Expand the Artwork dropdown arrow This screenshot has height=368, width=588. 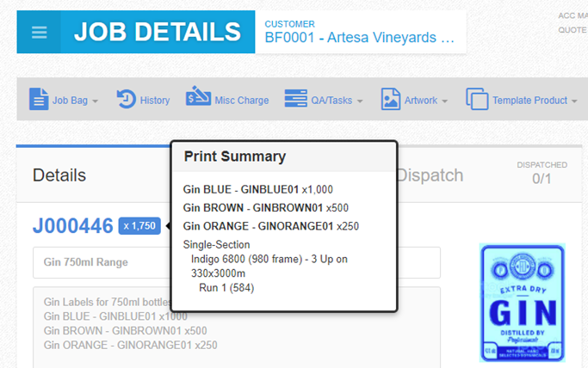445,101
